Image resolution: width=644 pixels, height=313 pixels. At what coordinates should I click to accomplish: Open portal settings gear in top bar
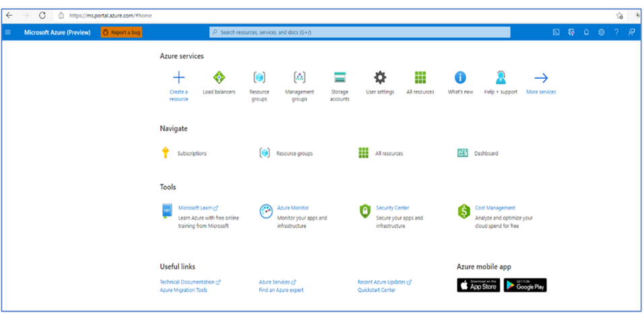point(602,32)
